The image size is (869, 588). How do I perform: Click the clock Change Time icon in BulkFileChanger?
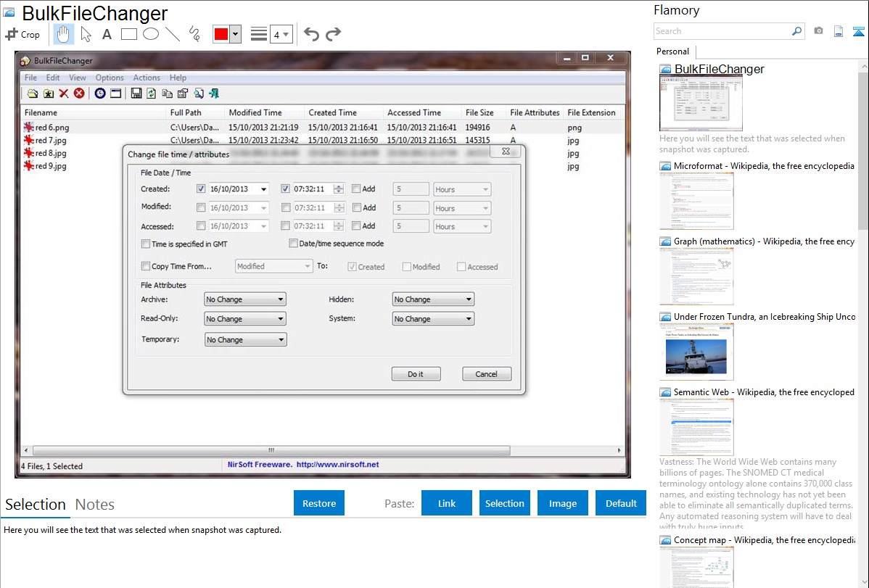coord(100,94)
